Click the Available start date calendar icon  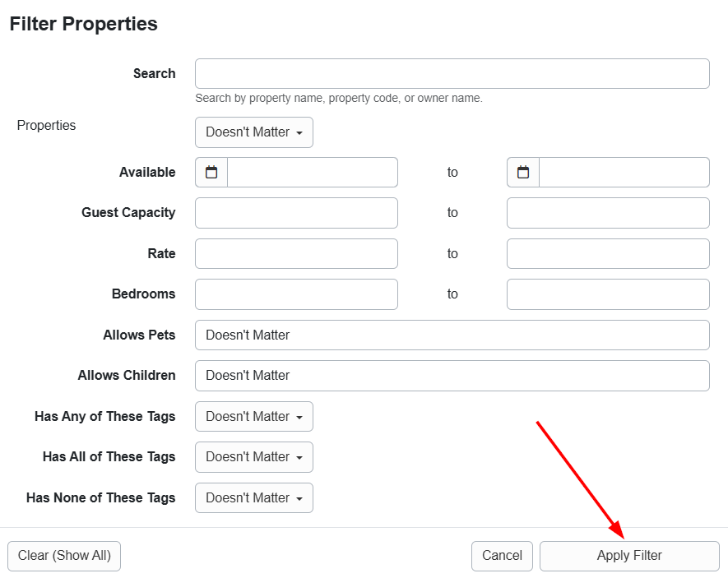[211, 173]
